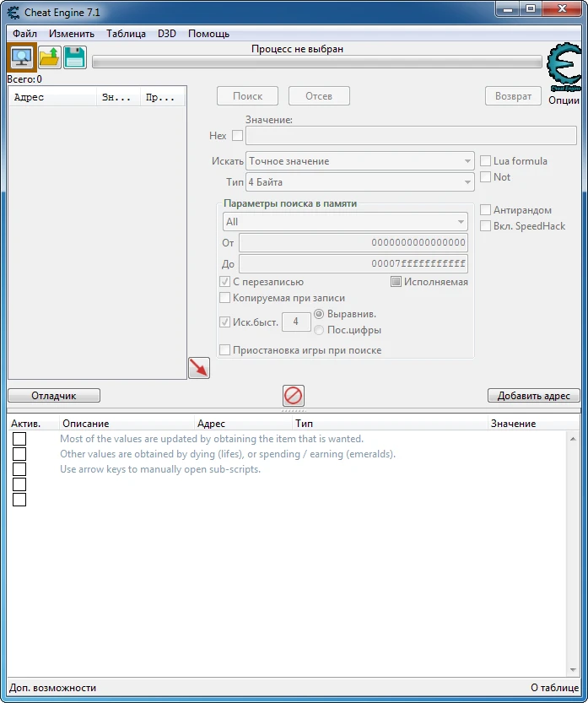Click the table scrollbar down arrow

pyautogui.click(x=573, y=670)
